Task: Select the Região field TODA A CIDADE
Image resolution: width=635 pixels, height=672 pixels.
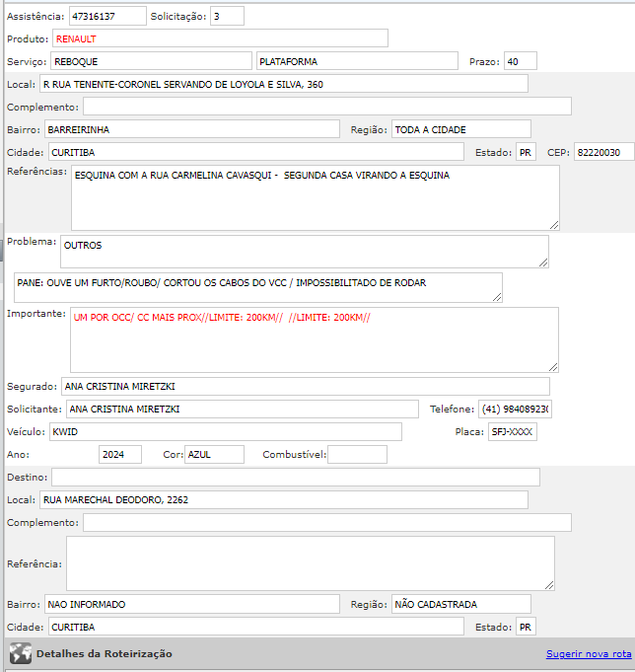Action: click(461, 129)
